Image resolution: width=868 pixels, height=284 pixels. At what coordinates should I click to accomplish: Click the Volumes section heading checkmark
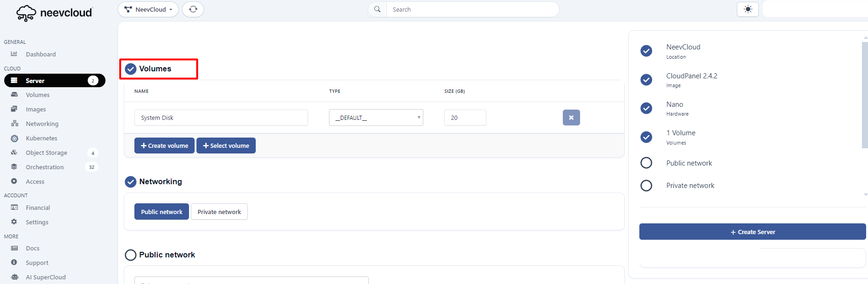pos(131,69)
